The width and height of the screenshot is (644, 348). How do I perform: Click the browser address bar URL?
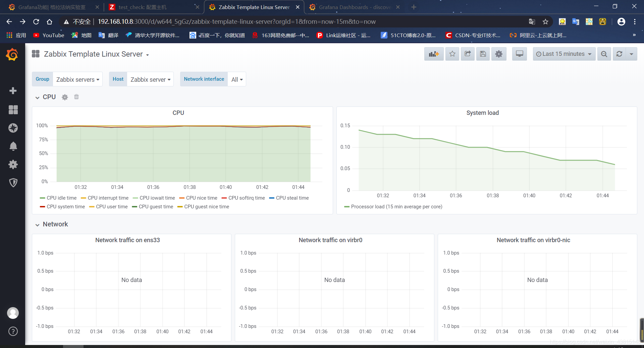click(x=236, y=22)
